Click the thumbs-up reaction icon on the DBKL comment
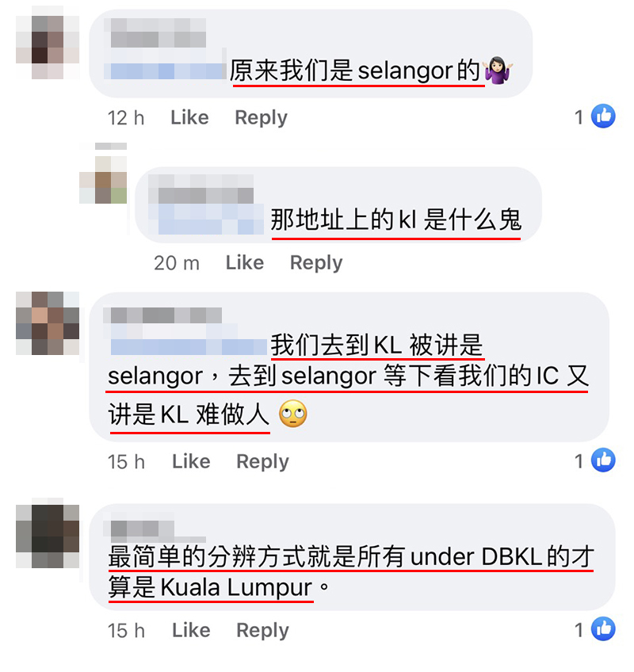The image size is (634, 672). click(x=603, y=629)
